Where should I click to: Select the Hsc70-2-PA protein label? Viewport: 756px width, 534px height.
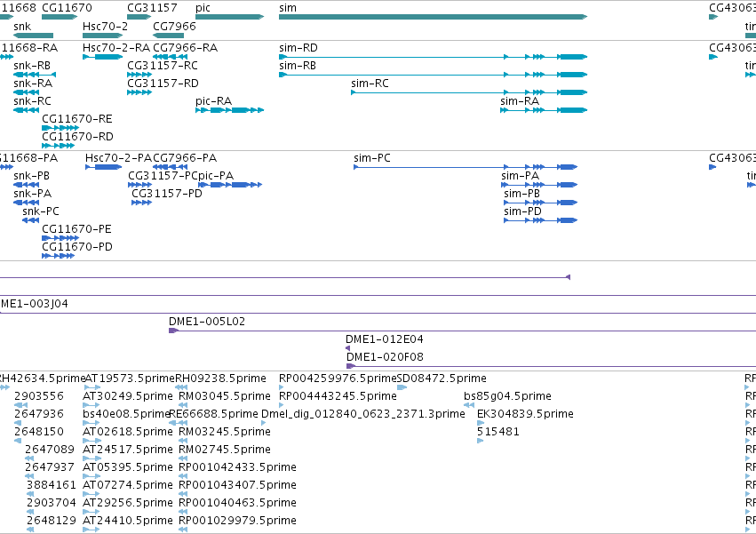coord(118,158)
